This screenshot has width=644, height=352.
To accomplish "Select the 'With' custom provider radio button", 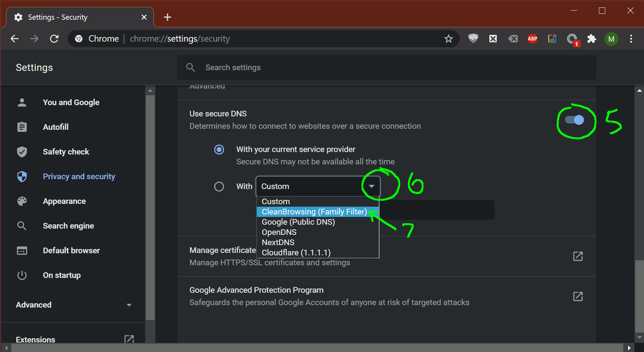I will point(219,187).
